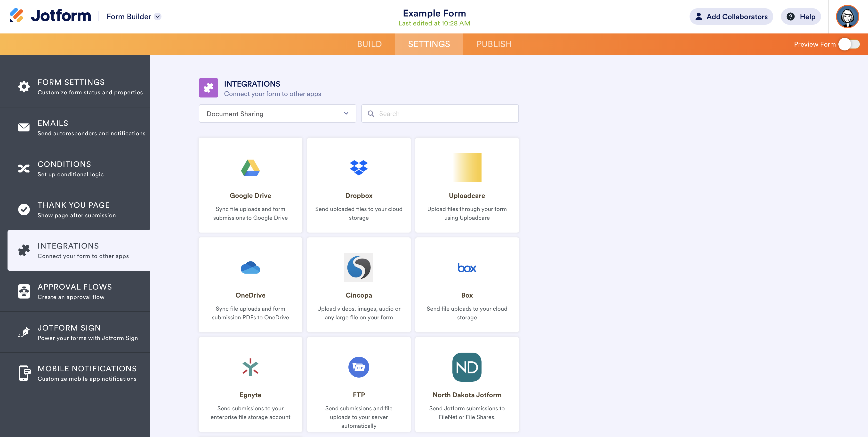Expand the Document Sharing category dropdown
Viewport: 868px width, 437px height.
click(277, 113)
